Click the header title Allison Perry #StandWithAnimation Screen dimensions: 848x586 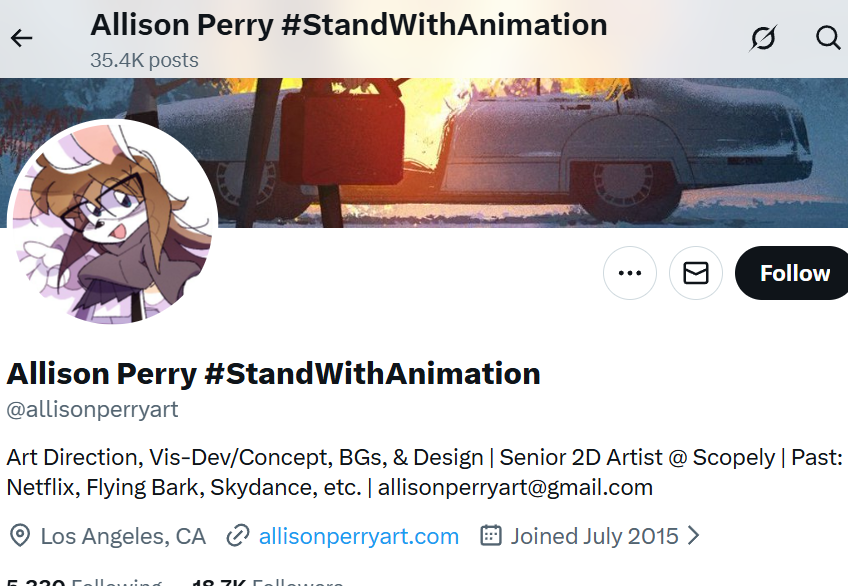coord(348,24)
